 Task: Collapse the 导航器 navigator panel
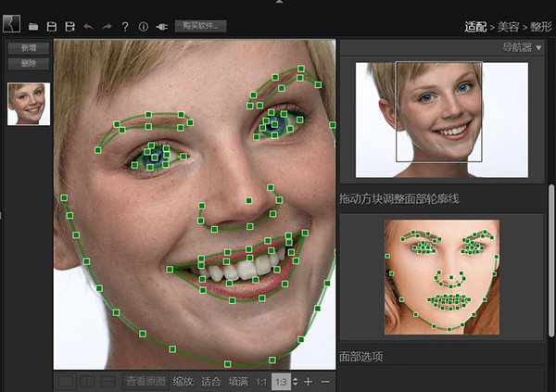point(538,47)
